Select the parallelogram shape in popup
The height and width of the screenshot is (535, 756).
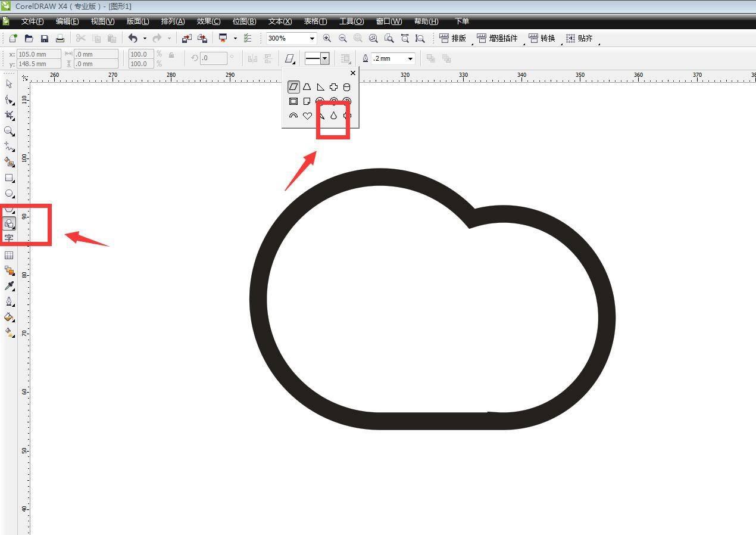coord(293,87)
